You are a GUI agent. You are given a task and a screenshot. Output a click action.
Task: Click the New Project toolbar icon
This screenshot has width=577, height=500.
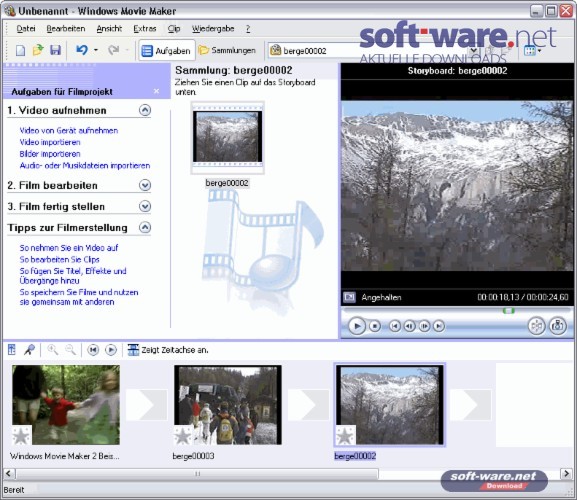click(x=20, y=50)
